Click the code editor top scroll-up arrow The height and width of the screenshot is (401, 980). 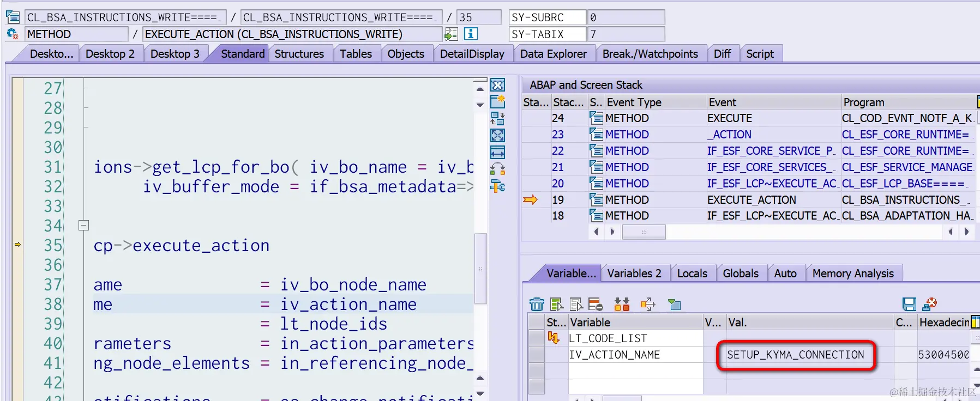[480, 88]
